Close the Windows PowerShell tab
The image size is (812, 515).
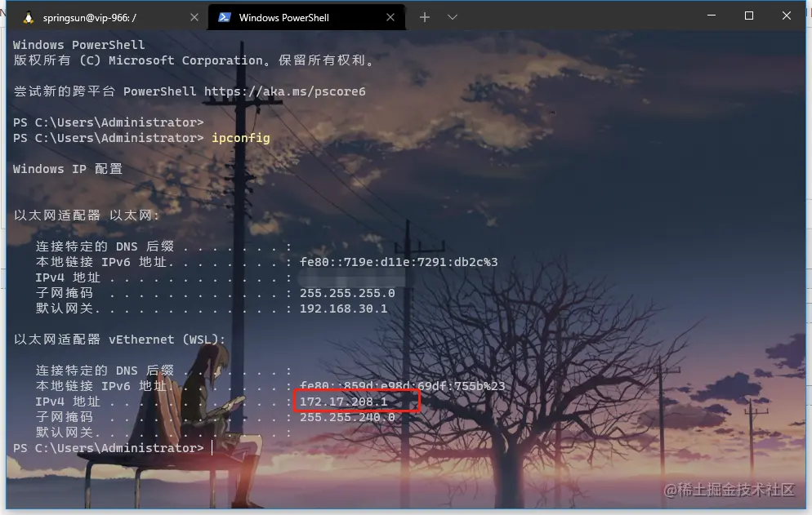[x=390, y=18]
